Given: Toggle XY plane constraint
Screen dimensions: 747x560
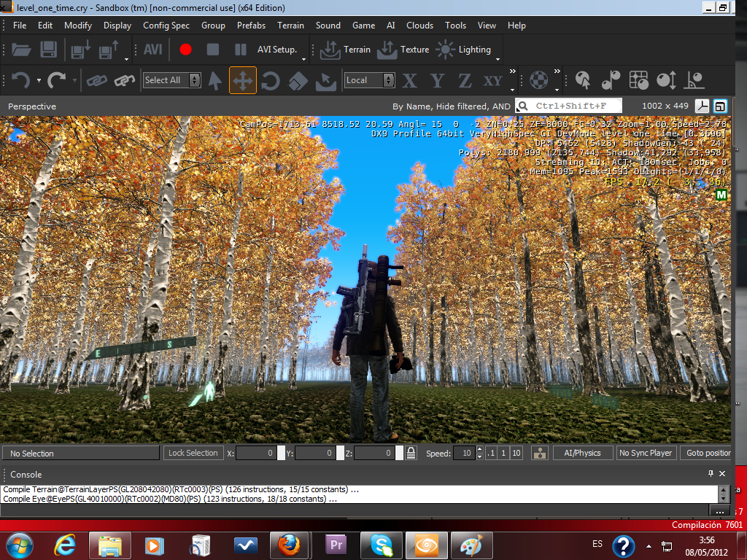Looking at the screenshot, I should [x=492, y=80].
